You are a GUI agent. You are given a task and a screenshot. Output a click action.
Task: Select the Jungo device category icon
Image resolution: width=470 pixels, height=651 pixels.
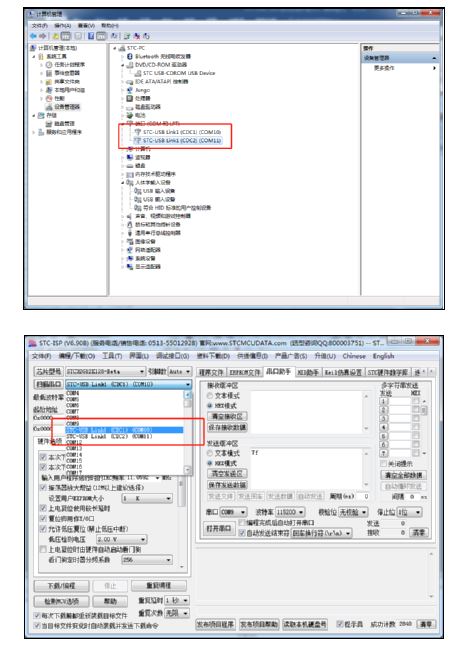pyautogui.click(x=130, y=90)
